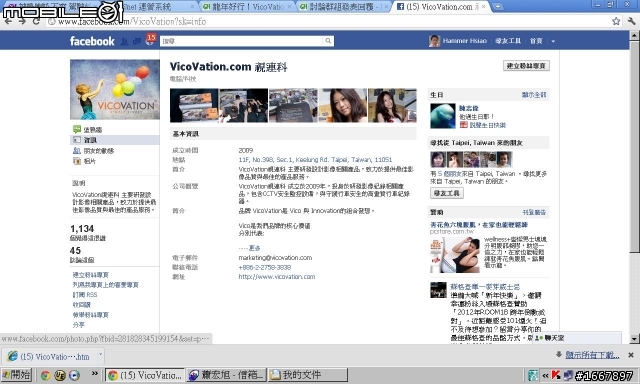Open second sponsored ad title link
The height and width of the screenshot is (384, 640).
click(485, 287)
